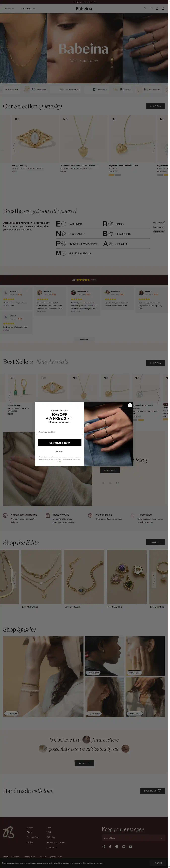This screenshot has width=170, height=868.
Task: Visit the TikTok footer icon
Action: tap(110, 846)
